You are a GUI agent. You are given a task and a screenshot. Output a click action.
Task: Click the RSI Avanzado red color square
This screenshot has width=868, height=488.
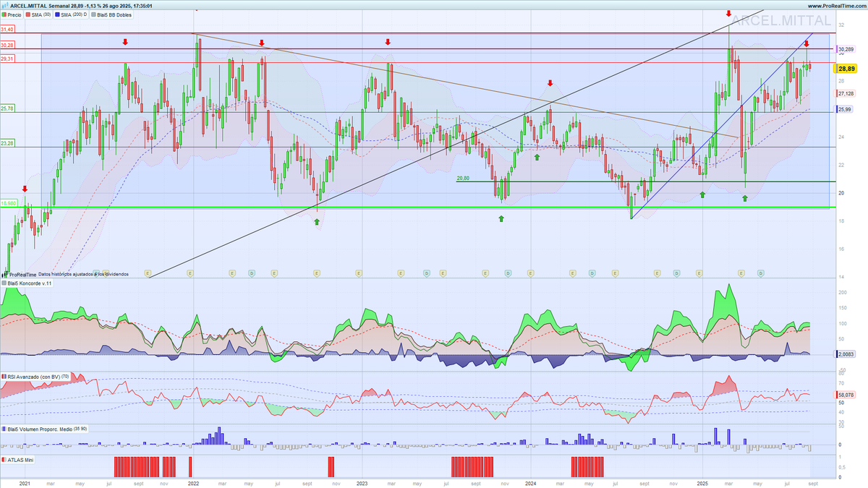tap(4, 377)
